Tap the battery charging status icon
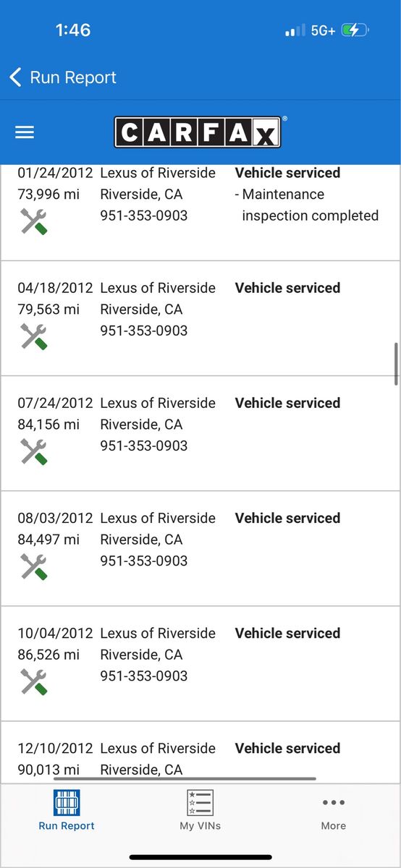Screen dimensions: 401x868 355,30
